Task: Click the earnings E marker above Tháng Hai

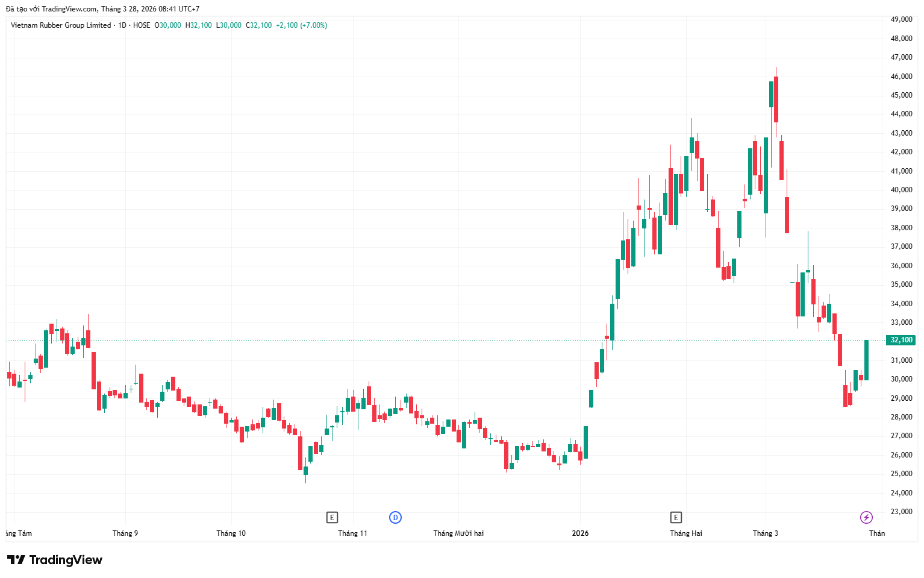Action: 676,517
